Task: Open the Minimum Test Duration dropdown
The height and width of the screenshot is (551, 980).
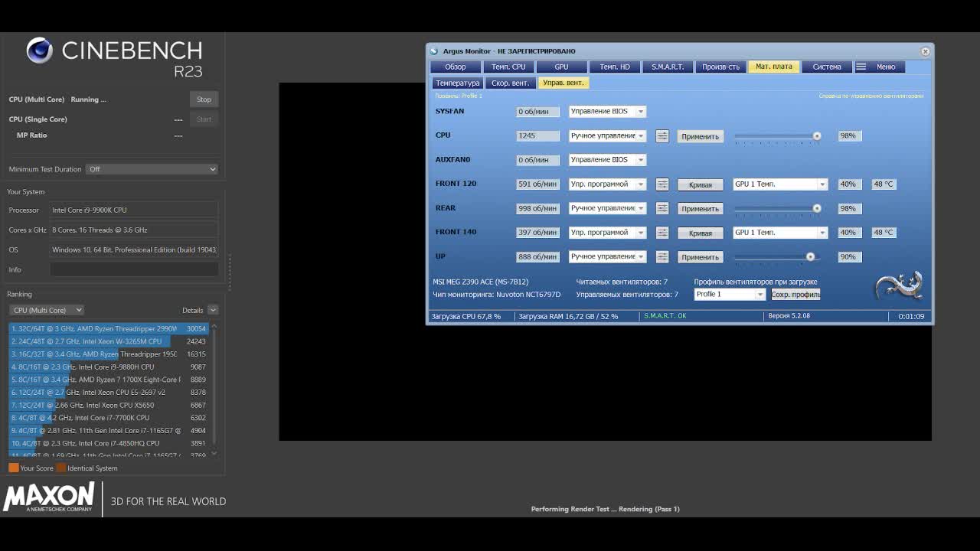Action: [x=152, y=169]
